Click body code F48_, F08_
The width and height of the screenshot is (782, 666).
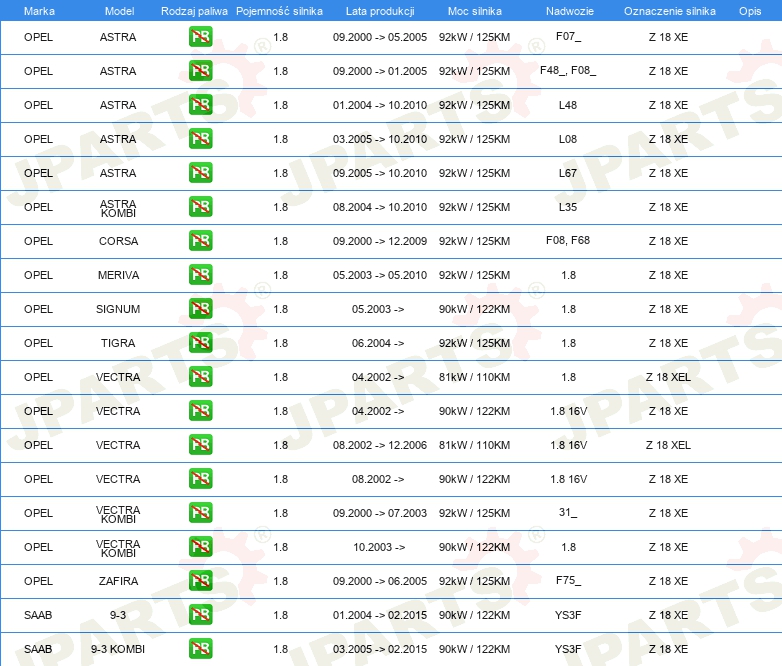coord(568,70)
